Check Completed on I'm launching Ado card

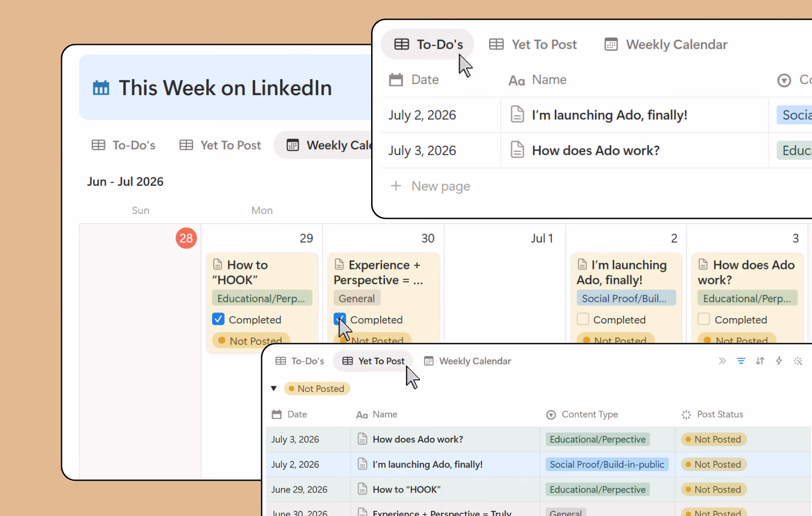tap(583, 319)
